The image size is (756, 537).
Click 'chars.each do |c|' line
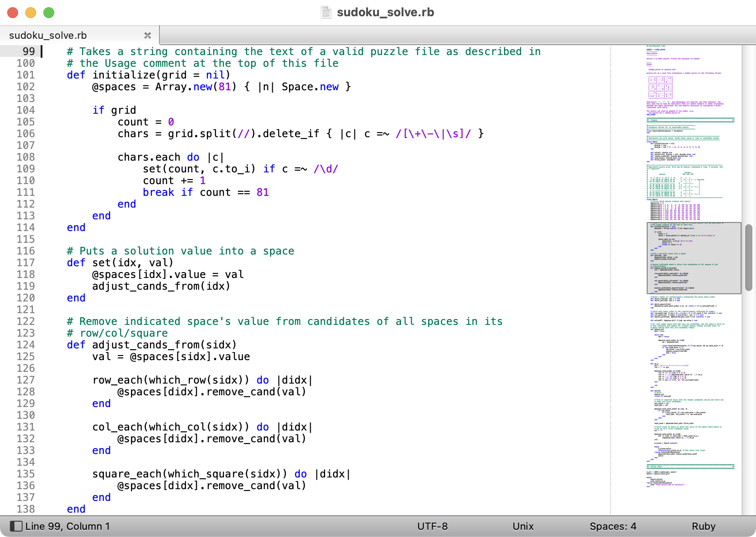point(171,157)
